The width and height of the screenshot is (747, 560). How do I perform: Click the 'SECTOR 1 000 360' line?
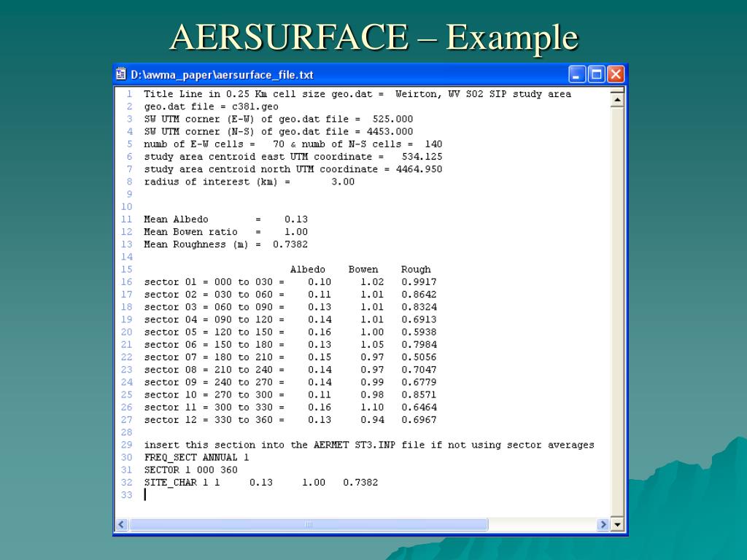[x=190, y=470]
